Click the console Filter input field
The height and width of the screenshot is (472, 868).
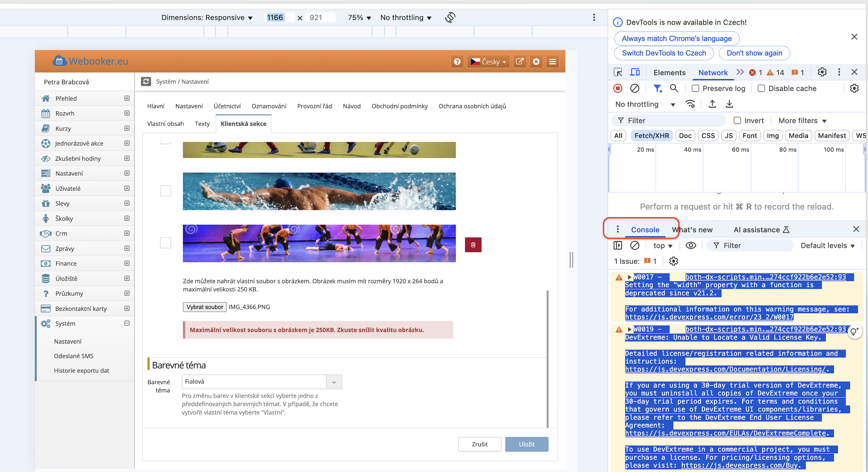pos(754,245)
